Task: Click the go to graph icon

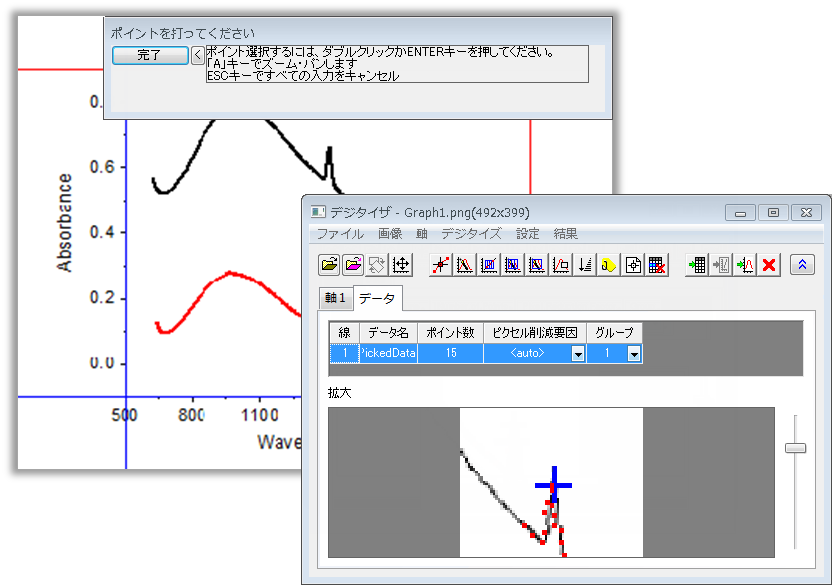Action: (x=745, y=265)
